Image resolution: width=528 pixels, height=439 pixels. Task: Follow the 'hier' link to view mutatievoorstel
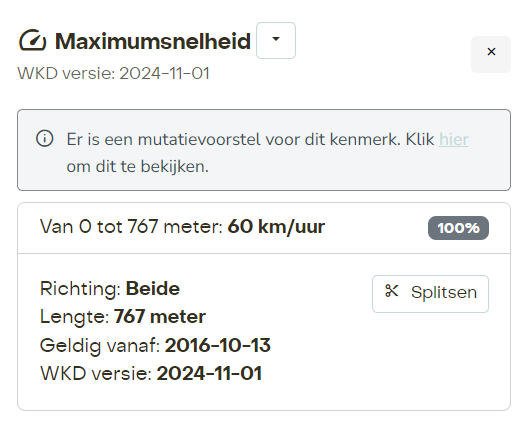coord(454,139)
